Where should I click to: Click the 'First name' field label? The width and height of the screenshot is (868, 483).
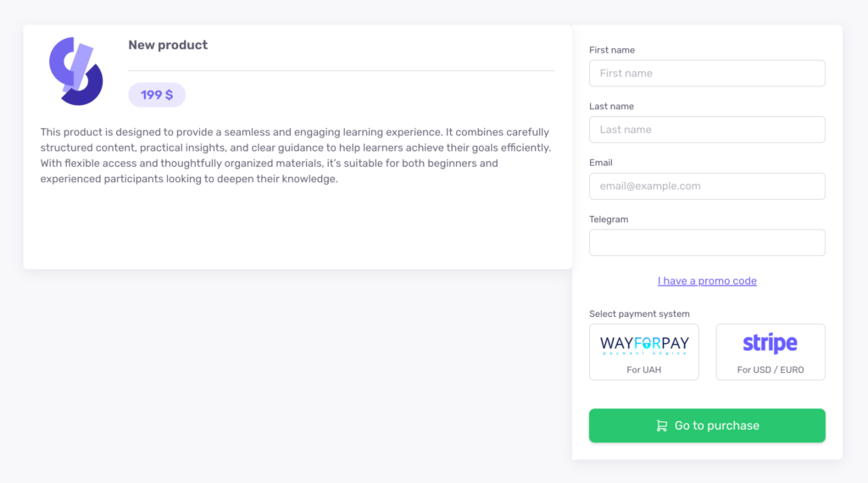612,50
